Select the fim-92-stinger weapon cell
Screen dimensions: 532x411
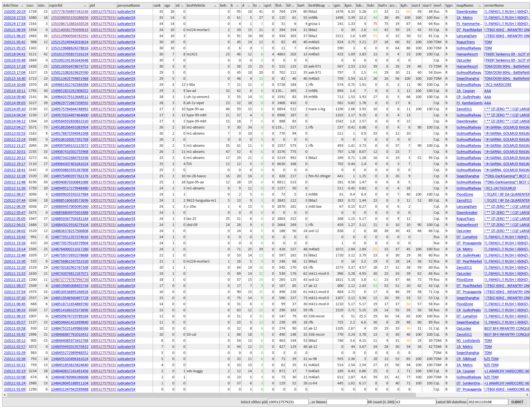(320, 176)
